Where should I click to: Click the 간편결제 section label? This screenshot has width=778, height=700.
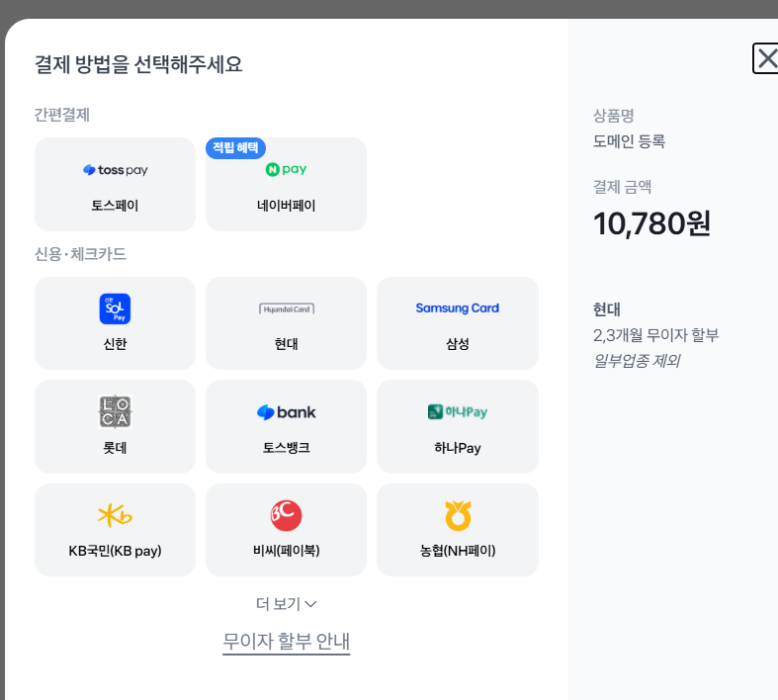(x=62, y=115)
